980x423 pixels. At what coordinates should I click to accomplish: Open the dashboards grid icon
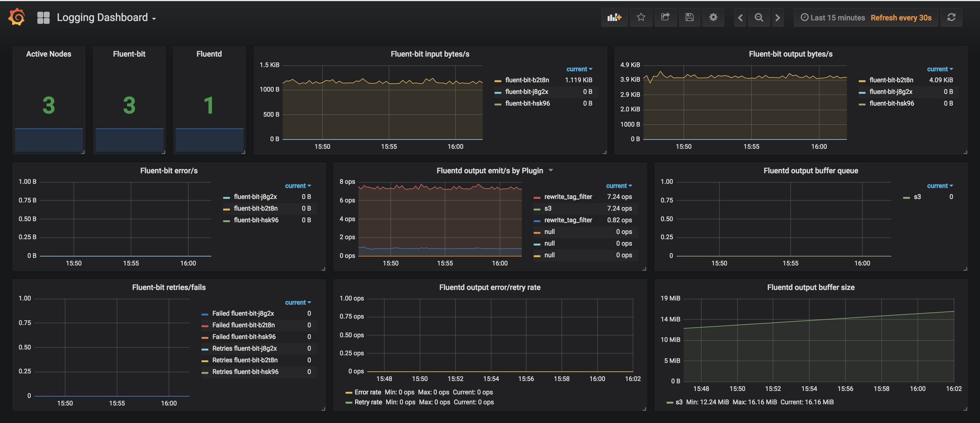pyautogui.click(x=43, y=18)
